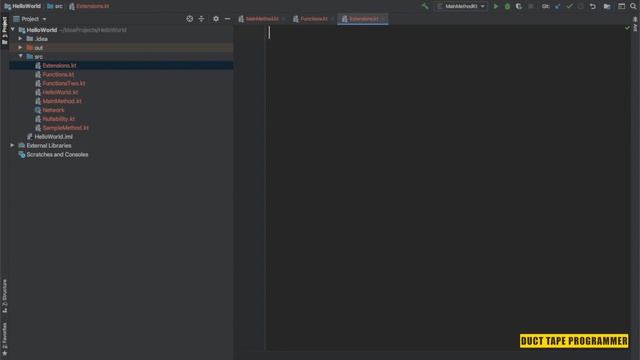The width and height of the screenshot is (640, 360).
Task: Revert changes with the undo arrow icon
Action: click(593, 6)
